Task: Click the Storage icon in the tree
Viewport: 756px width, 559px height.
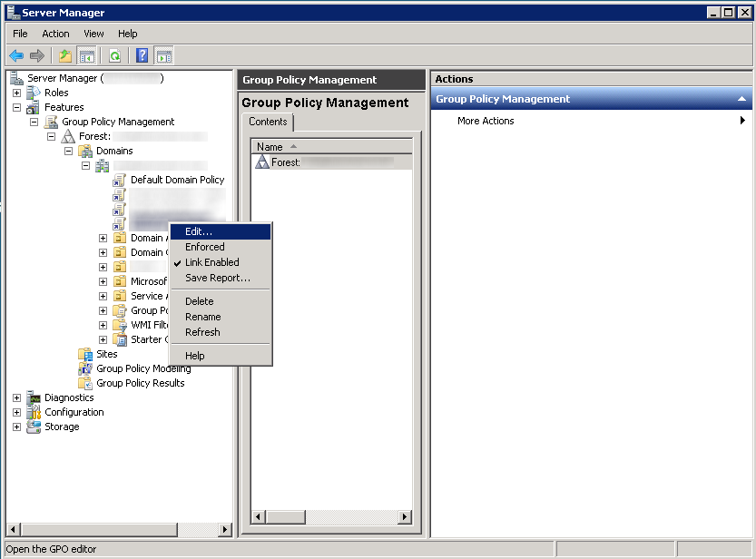Action: click(34, 427)
